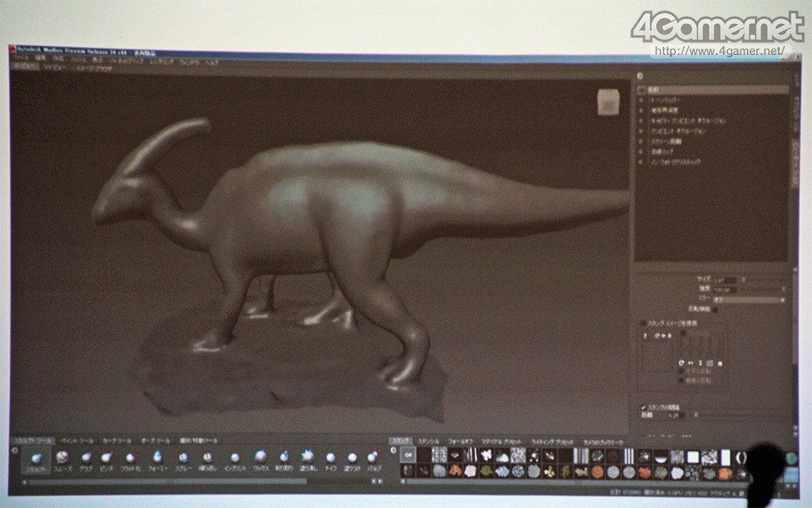Activate the Foamy (フォーミー) brush

click(x=157, y=458)
